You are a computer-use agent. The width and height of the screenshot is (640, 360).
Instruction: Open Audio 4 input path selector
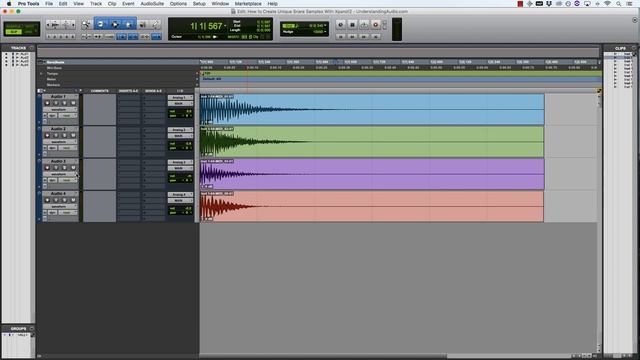[180, 195]
